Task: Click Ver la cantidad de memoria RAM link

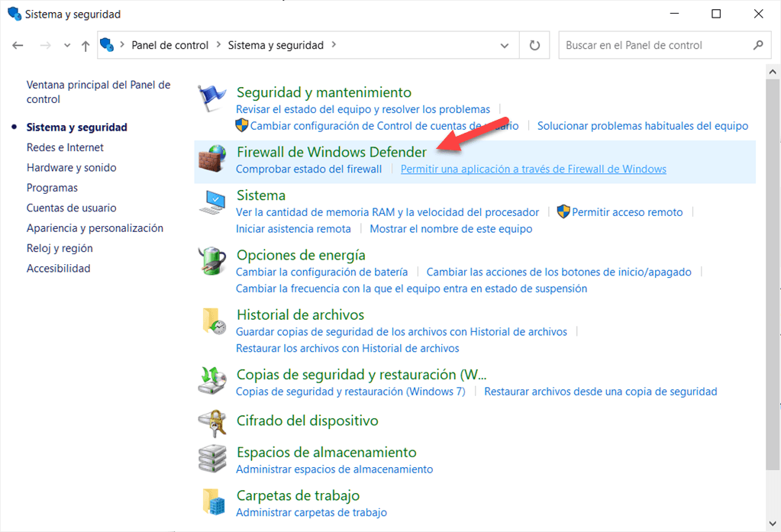Action: click(388, 212)
